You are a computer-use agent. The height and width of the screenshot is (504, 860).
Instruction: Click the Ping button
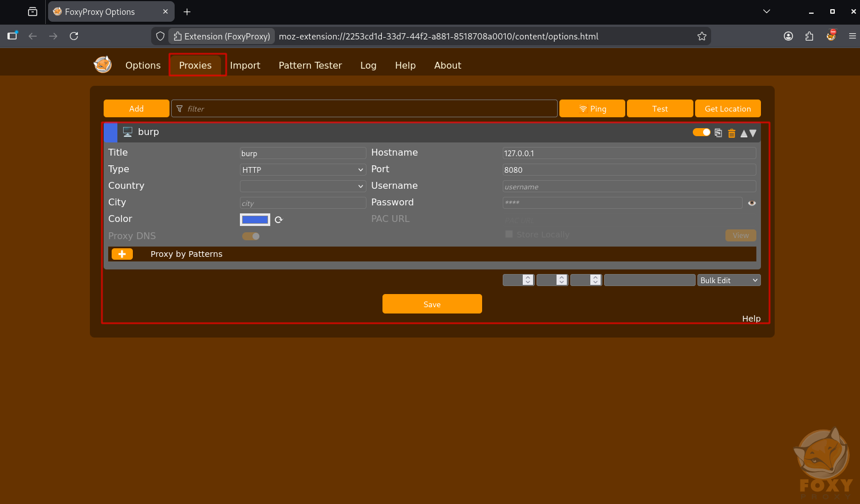(x=592, y=109)
